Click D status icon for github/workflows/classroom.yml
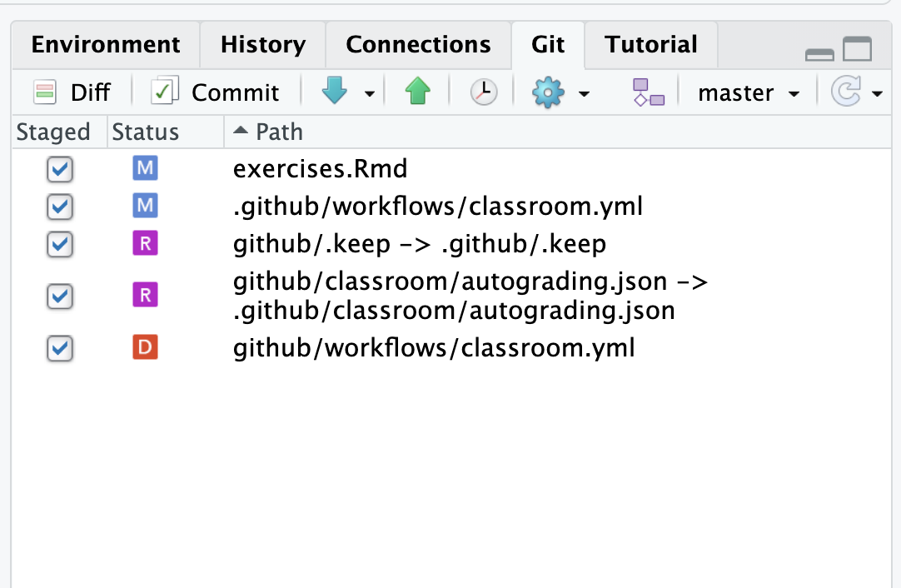Viewport: 901px width, 588px height. click(146, 347)
